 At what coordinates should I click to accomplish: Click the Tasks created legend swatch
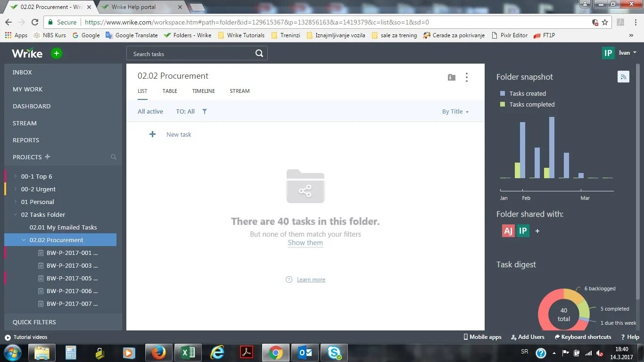(503, 93)
